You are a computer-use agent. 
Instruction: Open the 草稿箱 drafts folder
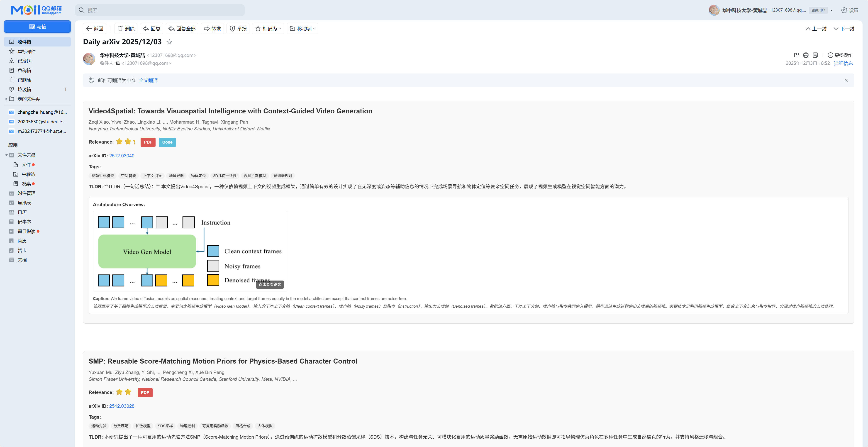[x=37, y=70]
